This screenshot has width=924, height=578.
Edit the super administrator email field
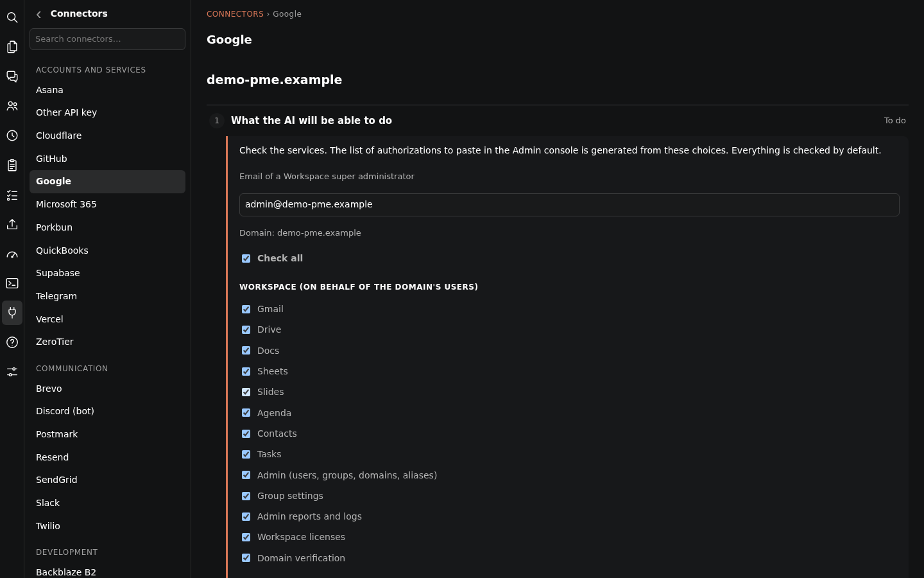[569, 205]
